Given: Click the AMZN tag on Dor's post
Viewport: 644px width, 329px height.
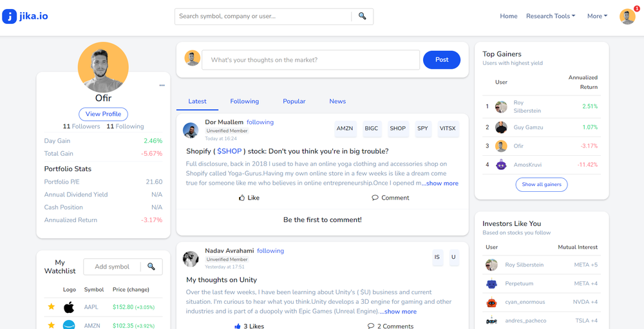Looking at the screenshot, I should (345, 129).
